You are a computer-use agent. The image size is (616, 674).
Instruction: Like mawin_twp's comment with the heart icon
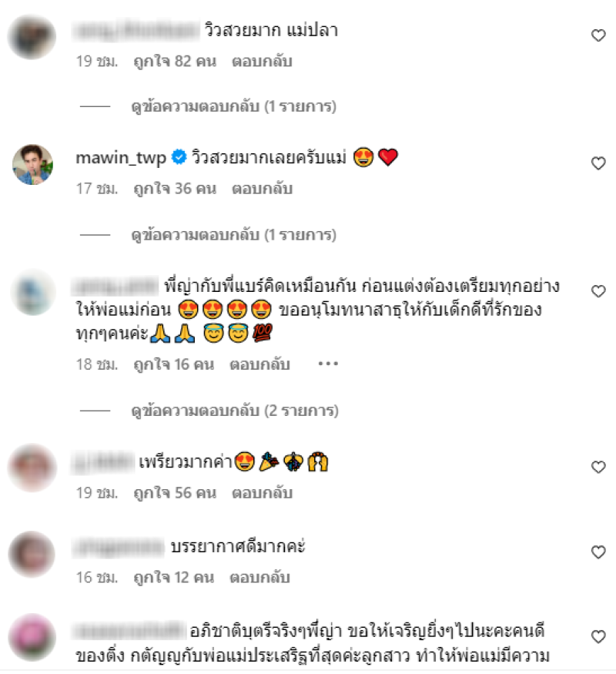[598, 163]
